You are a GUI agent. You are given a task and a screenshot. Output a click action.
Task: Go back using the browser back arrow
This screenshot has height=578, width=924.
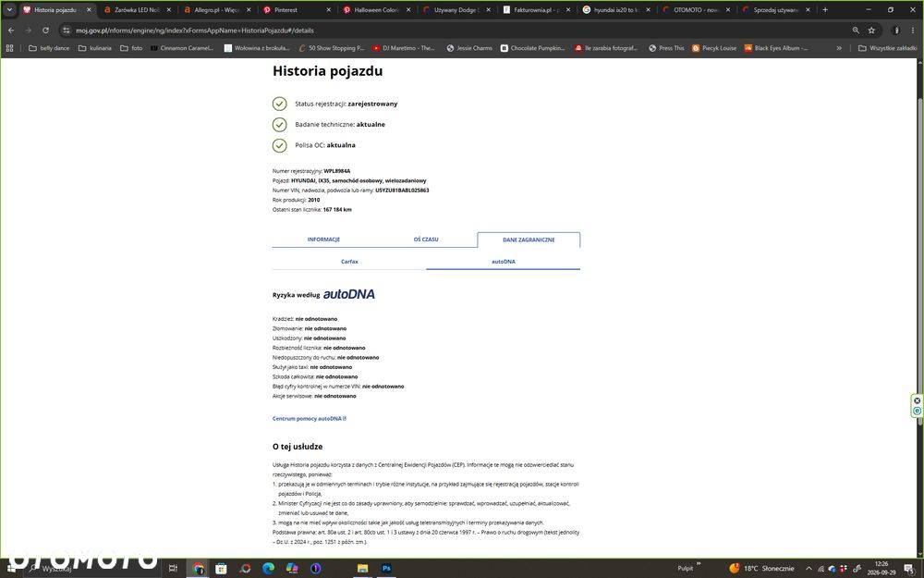tap(11, 31)
